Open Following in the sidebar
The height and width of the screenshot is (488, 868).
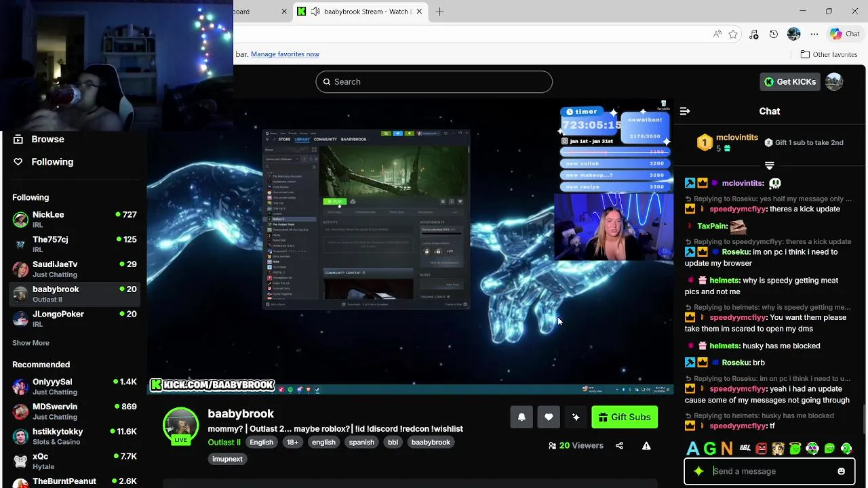point(52,162)
